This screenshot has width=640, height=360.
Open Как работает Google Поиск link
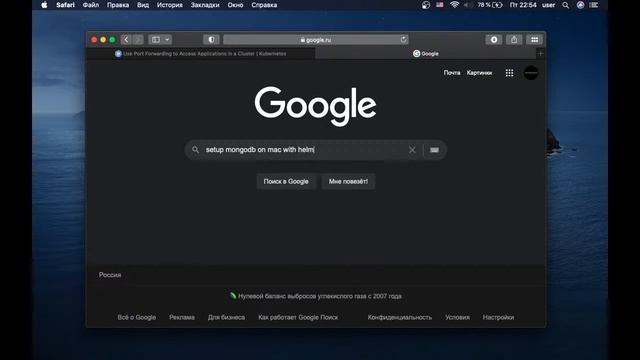pyautogui.click(x=298, y=317)
